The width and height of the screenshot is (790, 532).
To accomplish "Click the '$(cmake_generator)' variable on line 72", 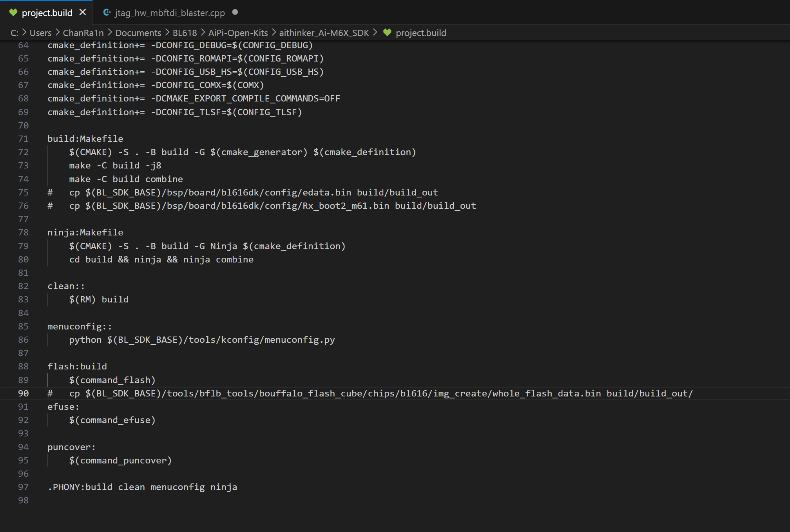I will tap(259, 152).
